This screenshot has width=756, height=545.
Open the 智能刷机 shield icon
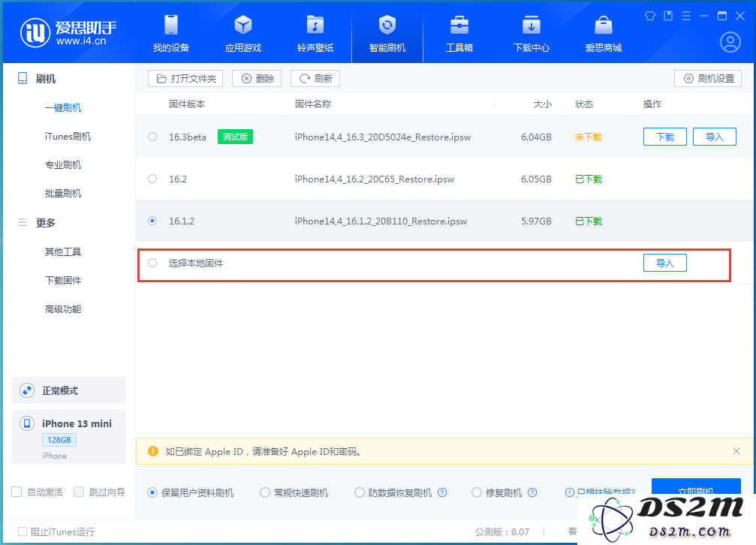point(387,25)
